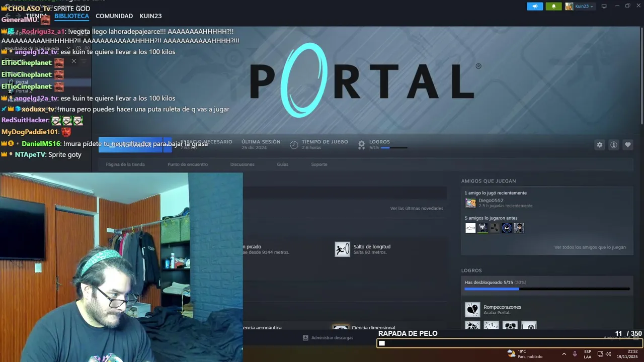Click the Rapada de pelo progress bar
This screenshot has width=644, height=362.
click(509, 343)
